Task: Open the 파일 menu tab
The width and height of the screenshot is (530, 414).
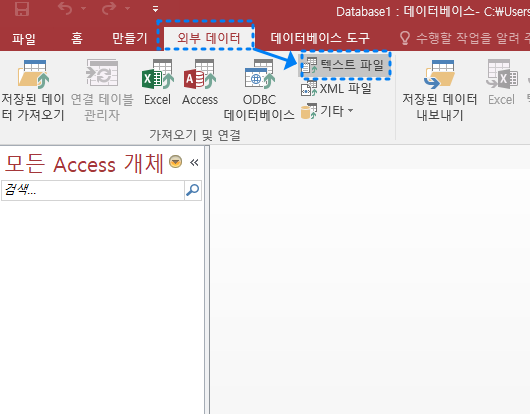Action: click(24, 38)
